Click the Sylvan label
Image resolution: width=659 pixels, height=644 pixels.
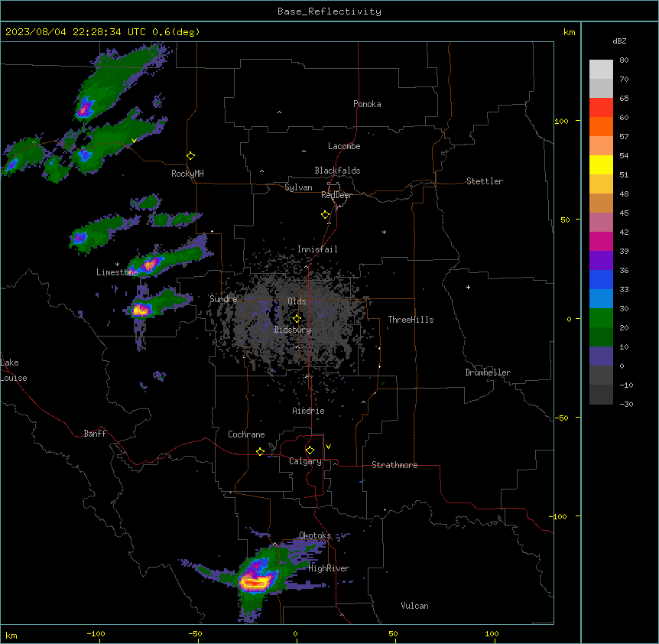(298, 187)
